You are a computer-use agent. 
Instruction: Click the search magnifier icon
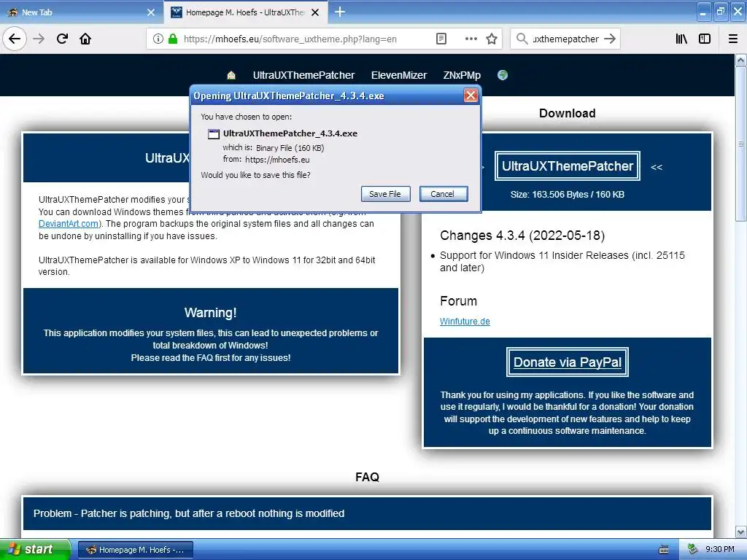point(522,39)
